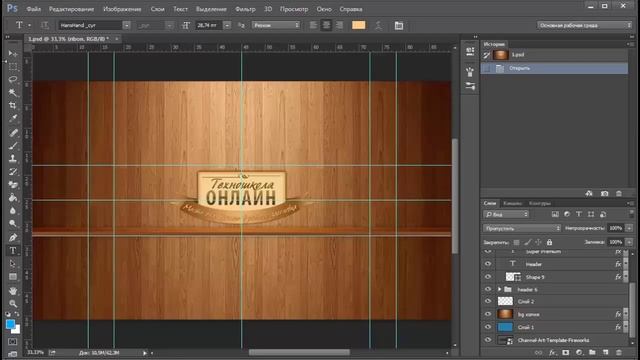The width and height of the screenshot is (640, 360).
Task: Delete layer with trash icon
Action: pyautogui.click(x=619, y=353)
